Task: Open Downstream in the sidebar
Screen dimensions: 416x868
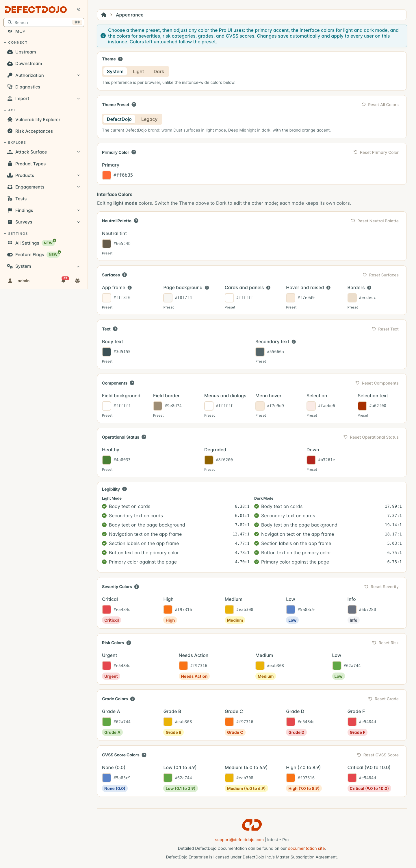Action: tap(44, 64)
